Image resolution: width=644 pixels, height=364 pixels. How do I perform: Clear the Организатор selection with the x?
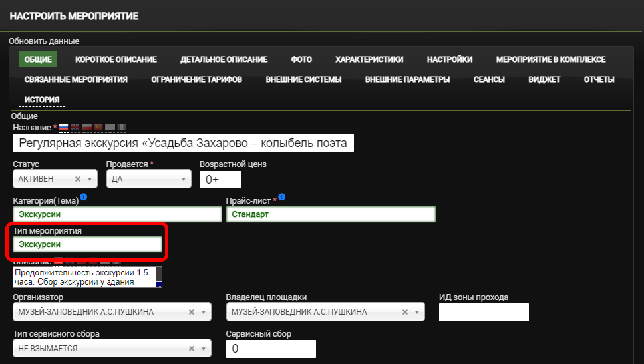point(192,312)
